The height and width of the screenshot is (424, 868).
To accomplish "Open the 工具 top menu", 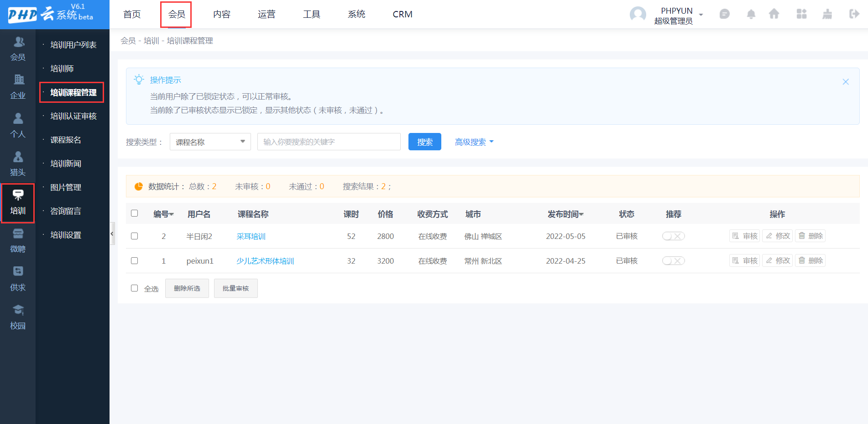I will coord(312,14).
